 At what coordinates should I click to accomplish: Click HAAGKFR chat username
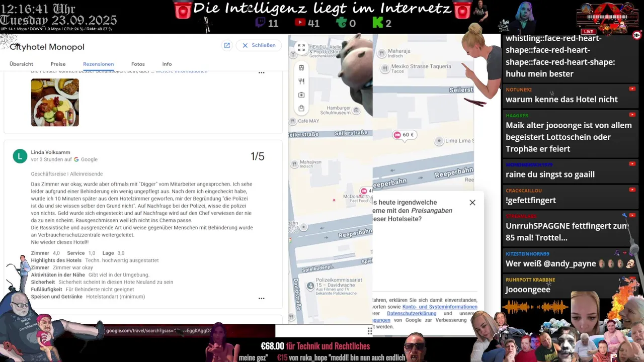[517, 116]
